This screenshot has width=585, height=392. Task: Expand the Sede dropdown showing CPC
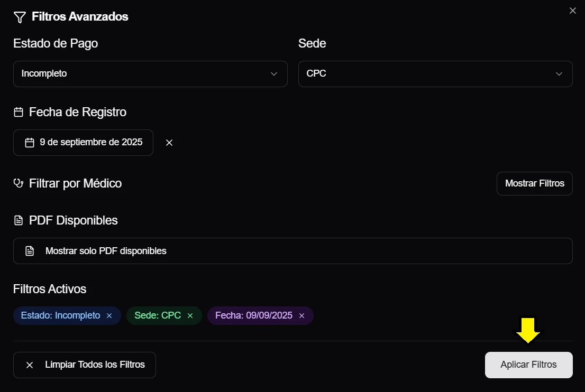click(435, 74)
